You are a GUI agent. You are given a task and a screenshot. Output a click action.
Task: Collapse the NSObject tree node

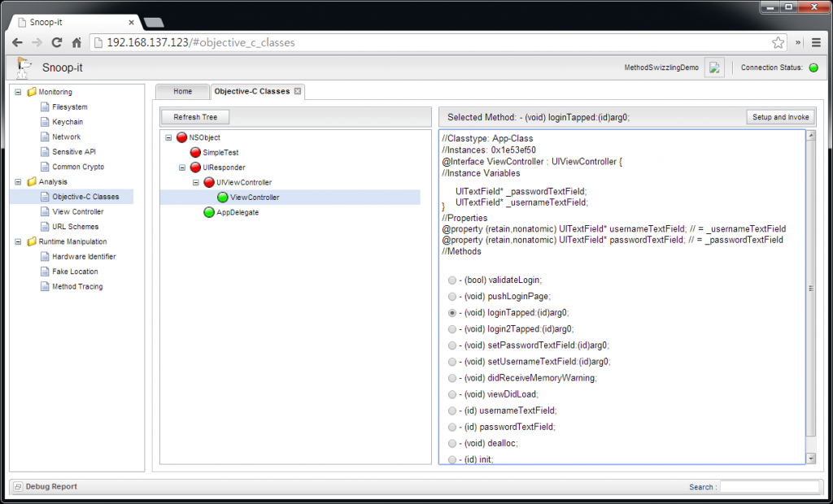[168, 138]
